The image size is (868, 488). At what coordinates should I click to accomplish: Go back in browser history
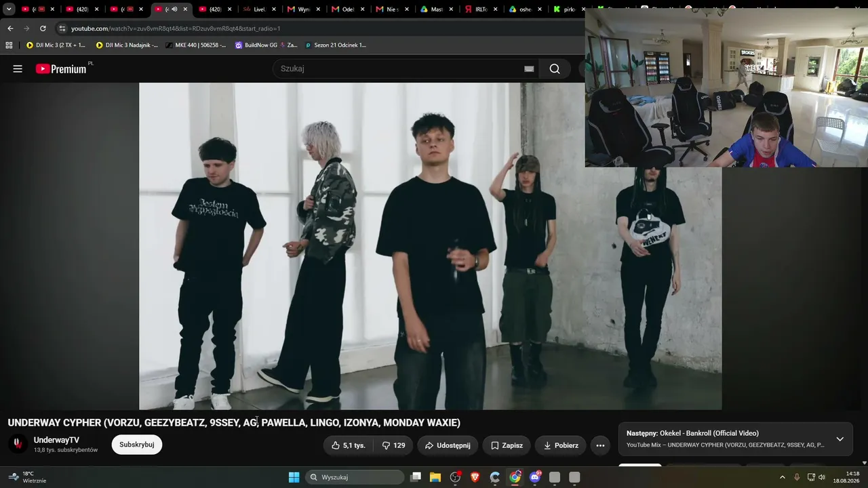[10, 28]
